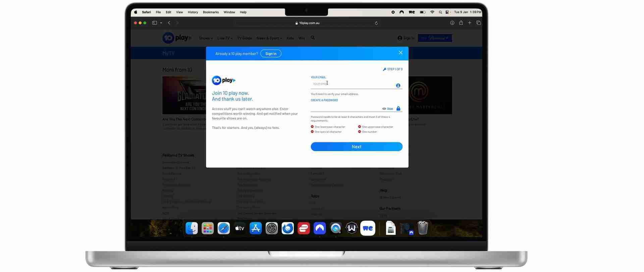Screen dimensions: 644x272
Task: Click the key icon beside Step 1 of 3
Action: click(384, 69)
